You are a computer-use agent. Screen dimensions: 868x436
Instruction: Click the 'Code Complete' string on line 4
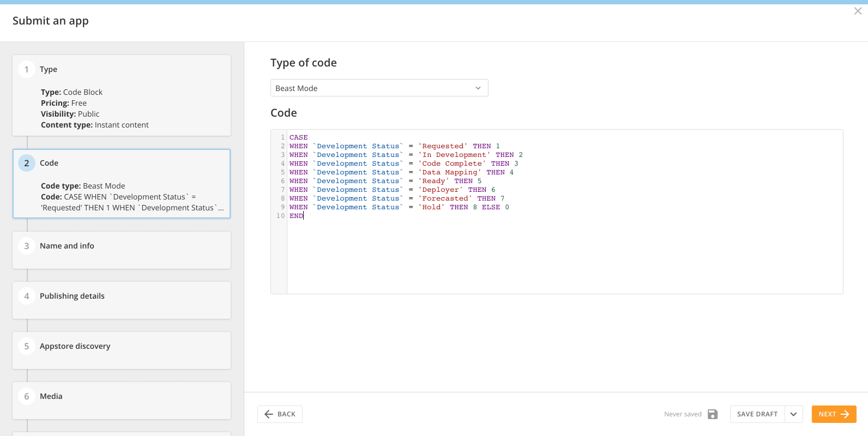pyautogui.click(x=452, y=163)
